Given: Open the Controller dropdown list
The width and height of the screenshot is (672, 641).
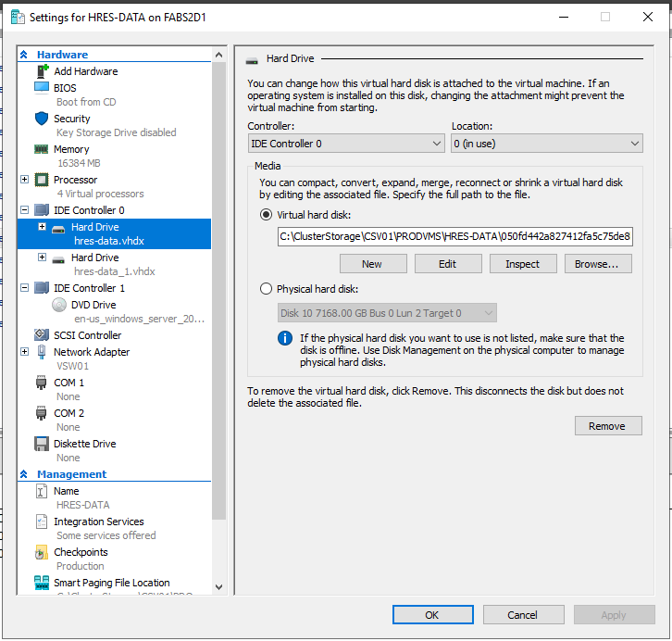Looking at the screenshot, I should pyautogui.click(x=347, y=144).
